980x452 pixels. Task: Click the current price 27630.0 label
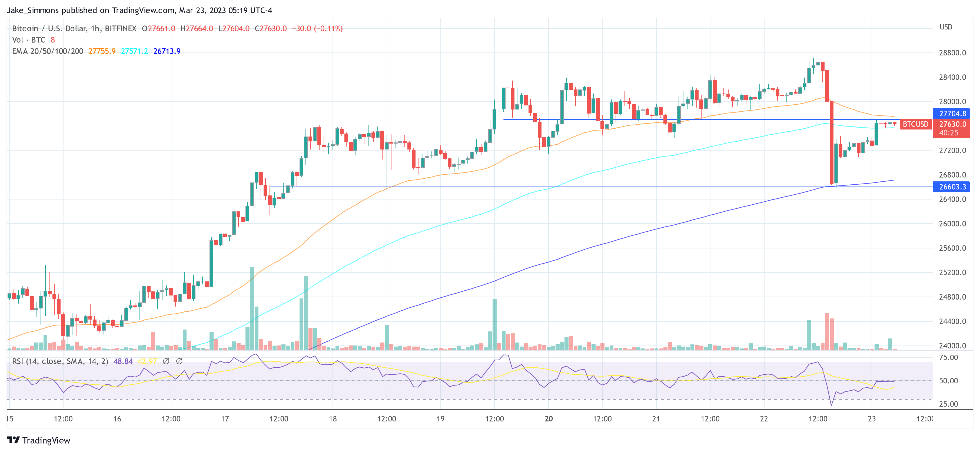point(953,124)
